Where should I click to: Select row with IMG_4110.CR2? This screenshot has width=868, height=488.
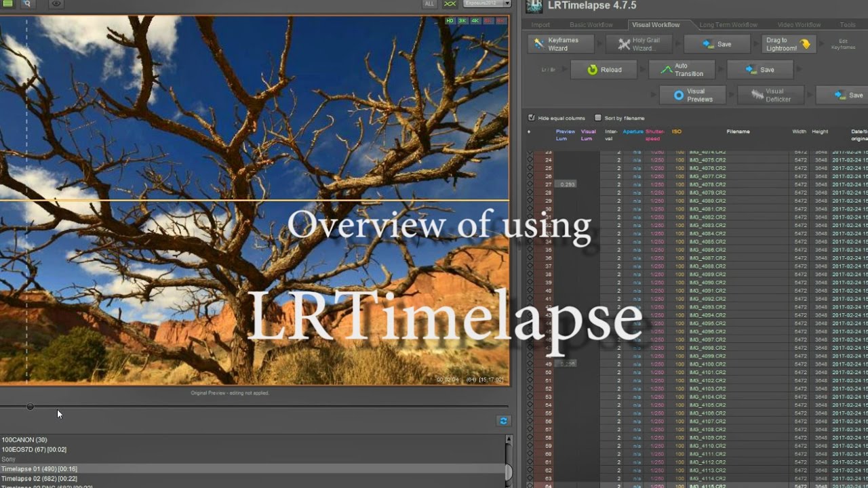click(x=698, y=446)
